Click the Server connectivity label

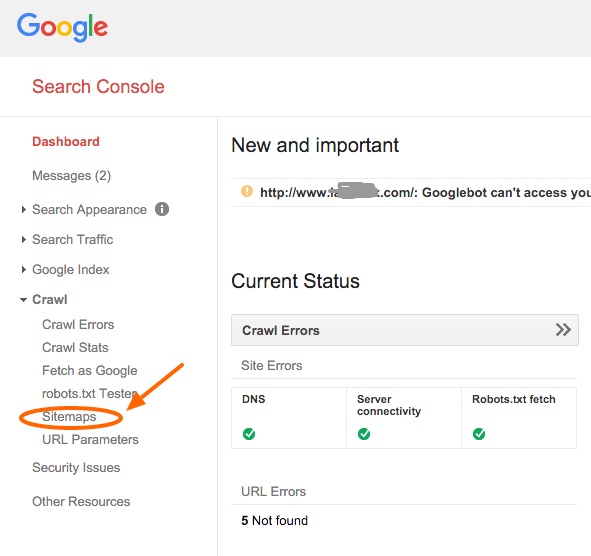(389, 405)
